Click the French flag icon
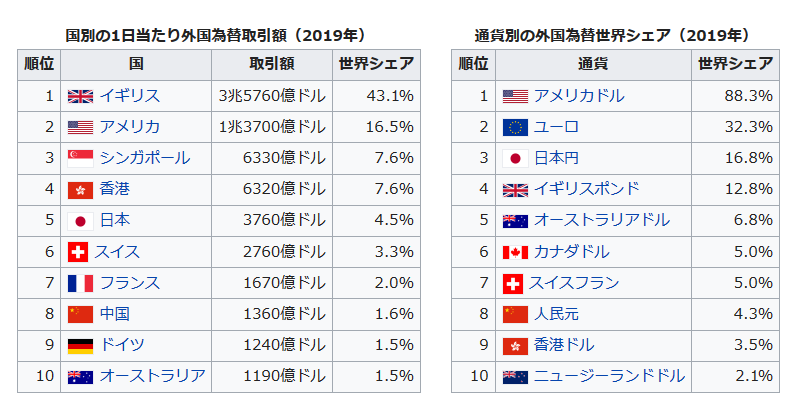Screen dimensions: 800x411 click(x=80, y=283)
